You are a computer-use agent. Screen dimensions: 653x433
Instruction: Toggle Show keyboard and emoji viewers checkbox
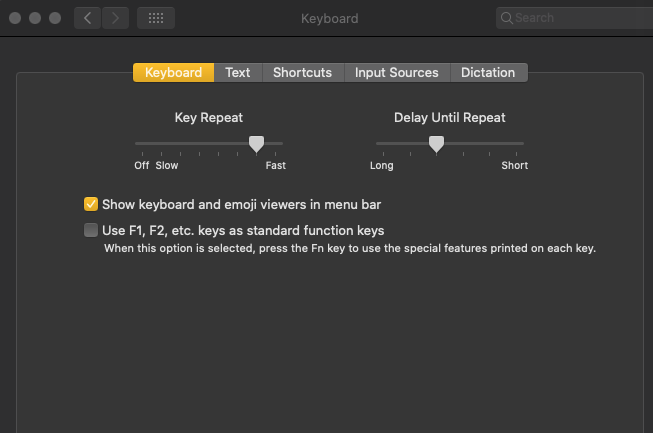(91, 204)
